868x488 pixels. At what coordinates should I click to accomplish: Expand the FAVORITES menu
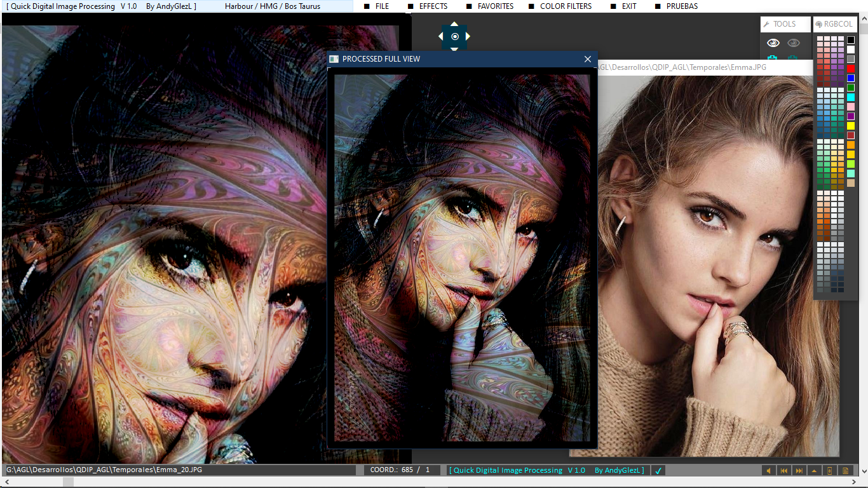(x=495, y=6)
